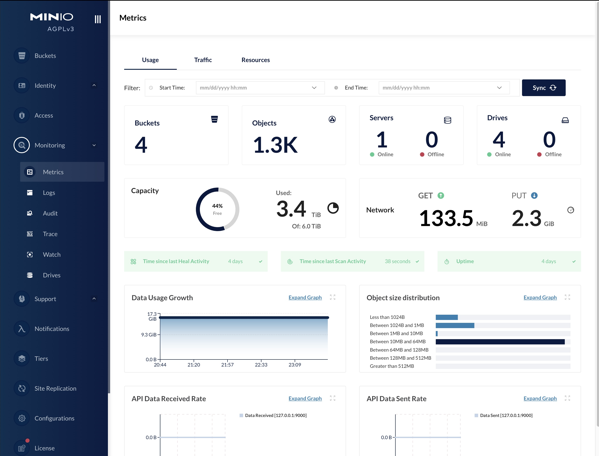599x456 pixels.
Task: Click the Network card clock icon
Action: (x=570, y=210)
